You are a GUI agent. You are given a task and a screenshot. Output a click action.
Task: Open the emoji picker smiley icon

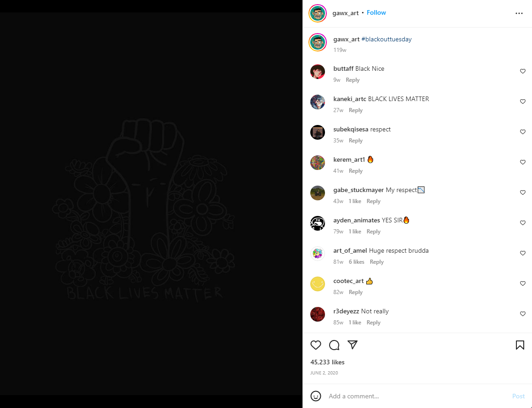click(x=315, y=396)
